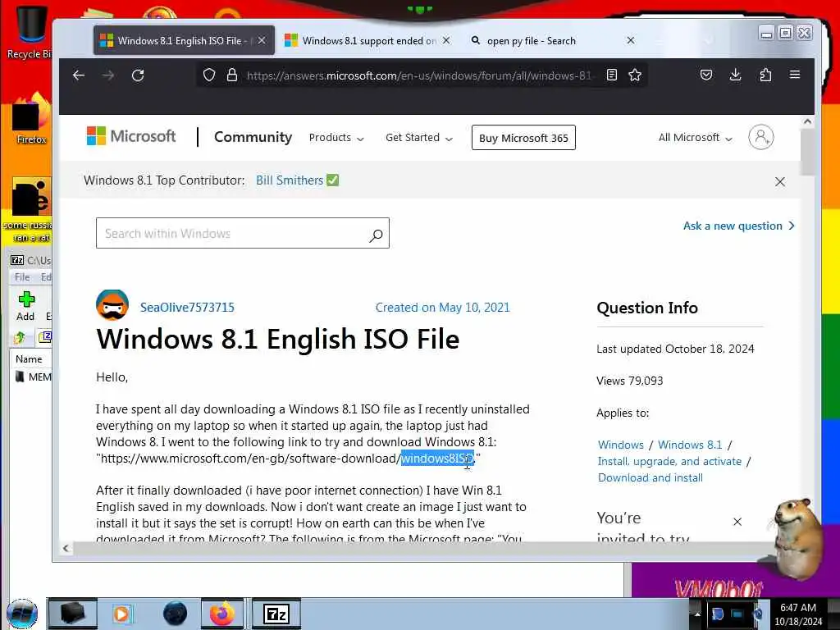Click the scroll up arrow of page
Screen dimensions: 840x630
click(x=807, y=121)
